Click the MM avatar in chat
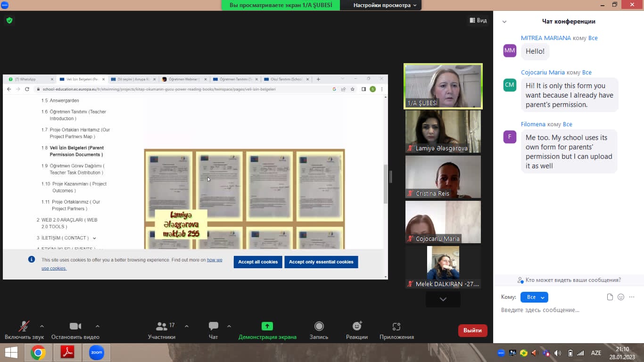Viewport: 644px width, 362px height. 510,50
